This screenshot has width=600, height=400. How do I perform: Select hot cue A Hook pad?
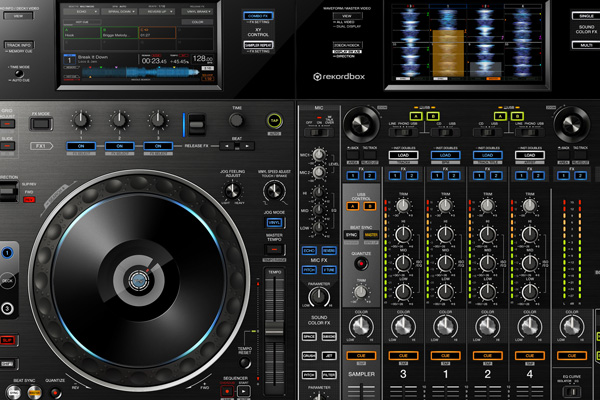[x=82, y=33]
